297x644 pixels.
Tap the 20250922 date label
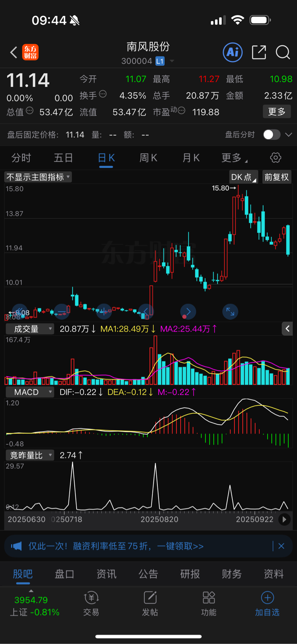(255, 519)
